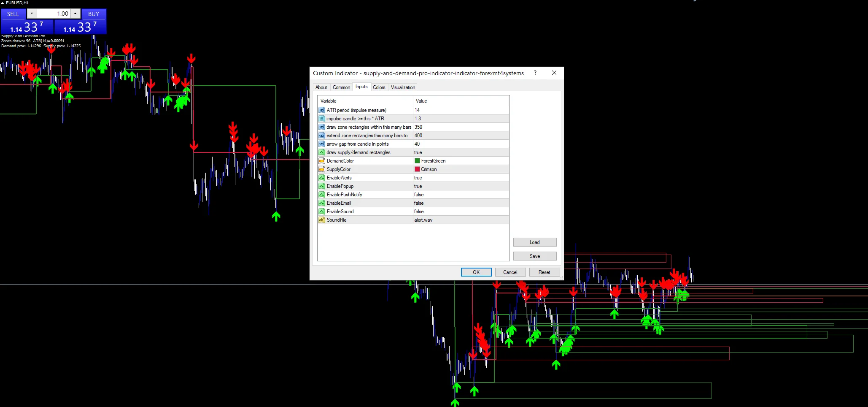Click impulse candle value 1.3

tap(461, 119)
